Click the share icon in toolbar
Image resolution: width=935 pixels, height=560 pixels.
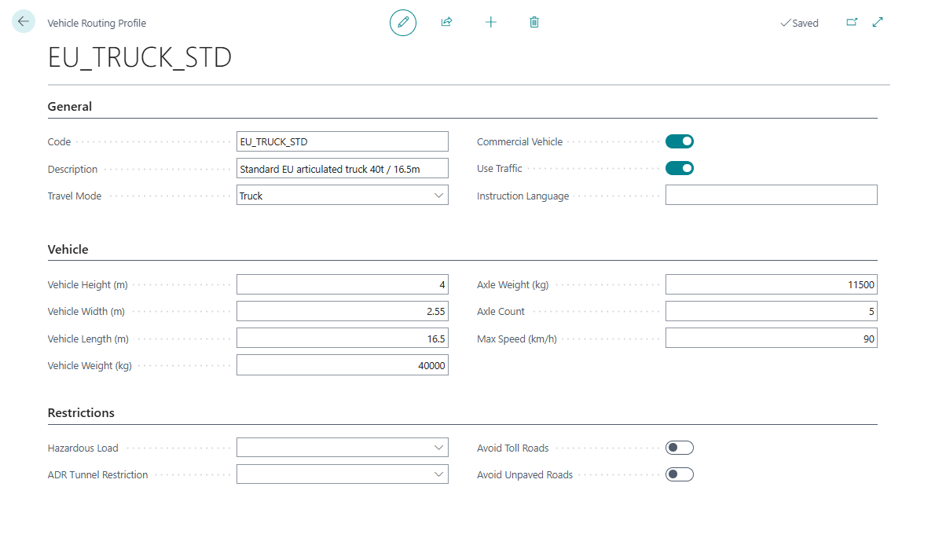[x=446, y=22]
